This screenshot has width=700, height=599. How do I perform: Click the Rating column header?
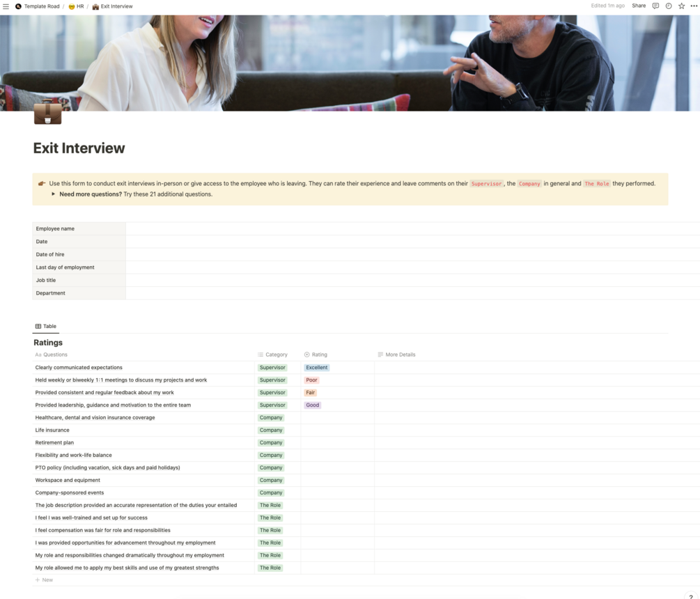click(x=316, y=355)
